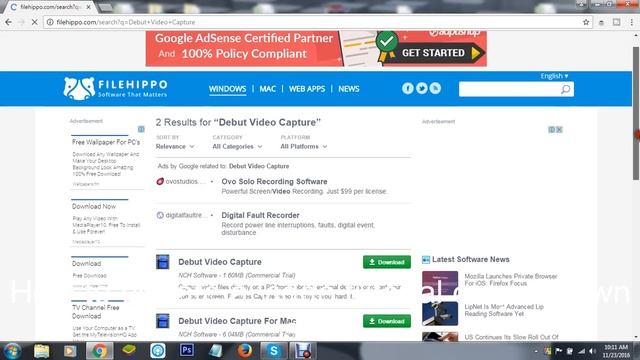Click the site search input field

coord(509,89)
